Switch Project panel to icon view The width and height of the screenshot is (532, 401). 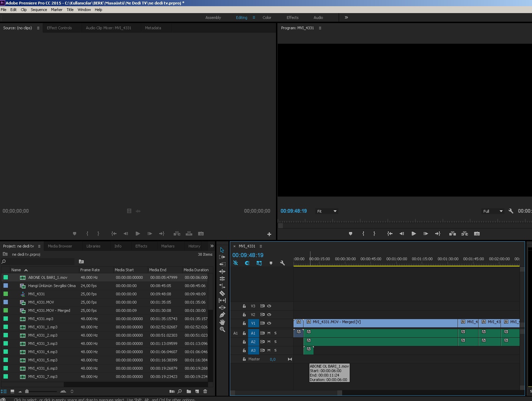point(12,391)
